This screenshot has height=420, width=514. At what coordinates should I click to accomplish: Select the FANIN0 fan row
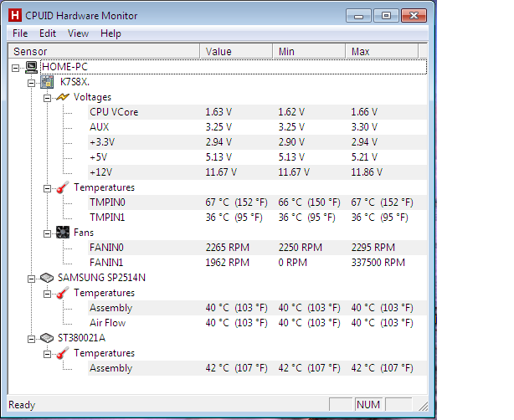pos(257,248)
